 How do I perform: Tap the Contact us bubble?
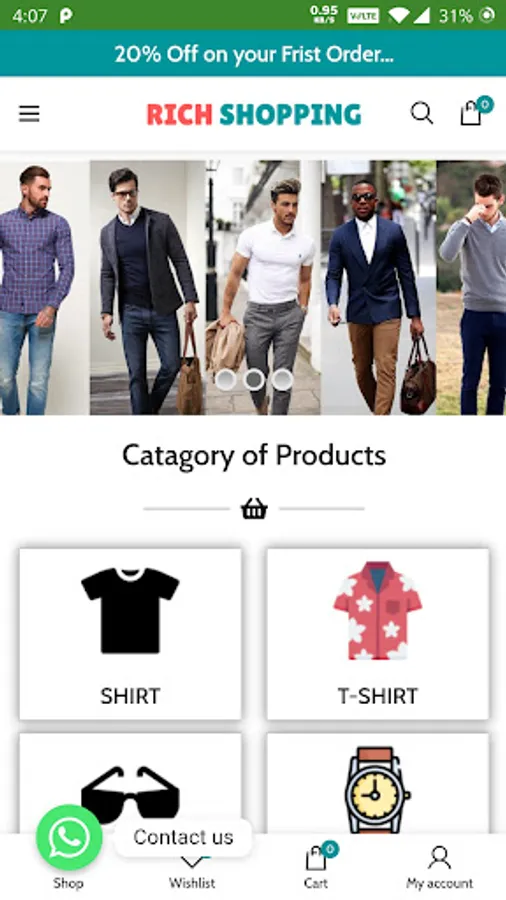pos(183,837)
